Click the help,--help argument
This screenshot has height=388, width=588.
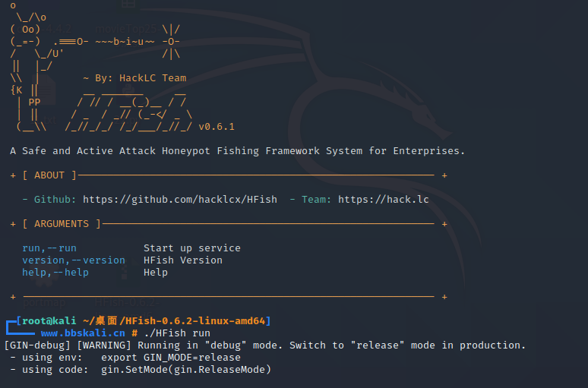pyautogui.click(x=55, y=272)
